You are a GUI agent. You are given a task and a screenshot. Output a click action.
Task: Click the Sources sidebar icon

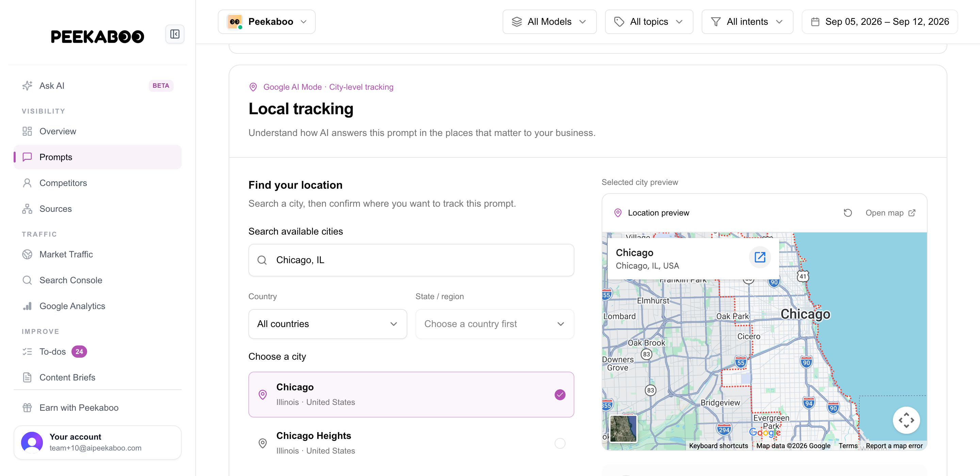27,209
